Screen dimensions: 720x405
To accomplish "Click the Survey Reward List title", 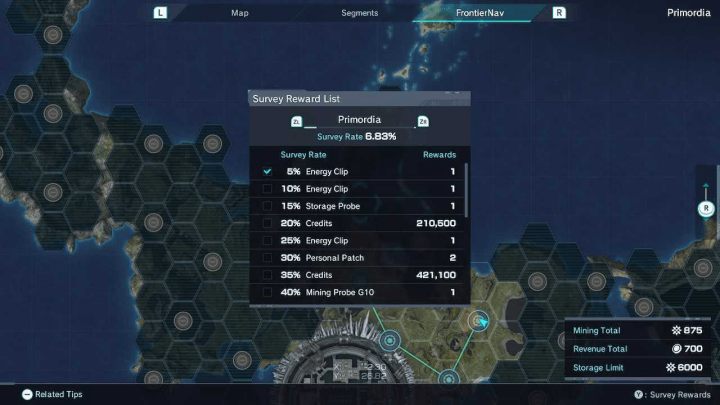I will tap(296, 99).
